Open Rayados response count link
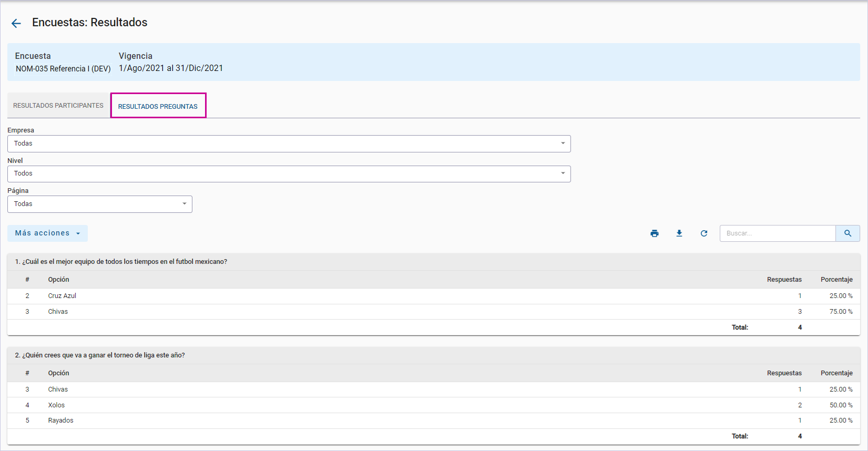The height and width of the screenshot is (451, 868). coord(800,421)
